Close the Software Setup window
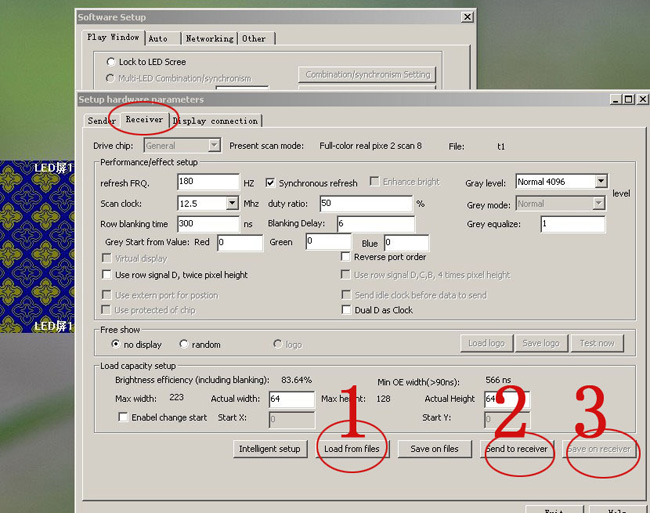650x513 pixels. [x=467, y=17]
